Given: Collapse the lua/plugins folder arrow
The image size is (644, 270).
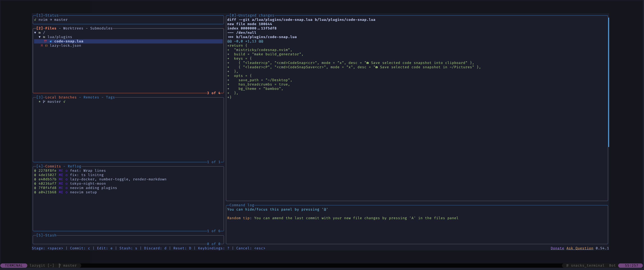Looking at the screenshot, I should 40,37.
